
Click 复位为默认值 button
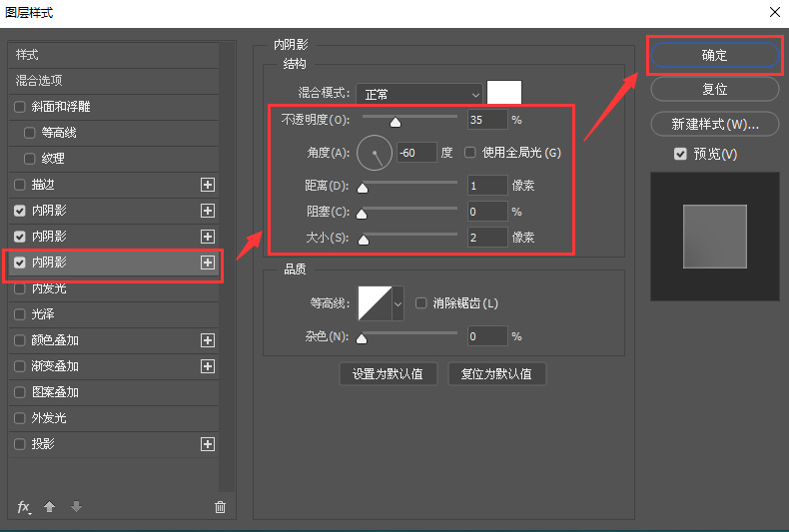click(x=496, y=373)
